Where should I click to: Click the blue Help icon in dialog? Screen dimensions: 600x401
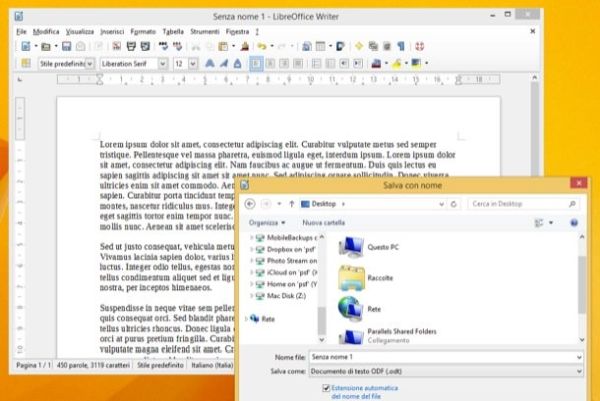[x=574, y=223]
